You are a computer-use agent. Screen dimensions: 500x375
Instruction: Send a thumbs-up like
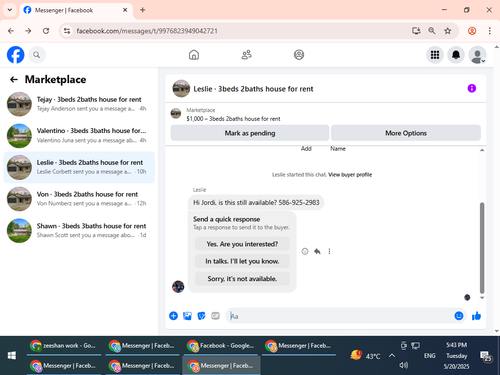pyautogui.click(x=476, y=316)
